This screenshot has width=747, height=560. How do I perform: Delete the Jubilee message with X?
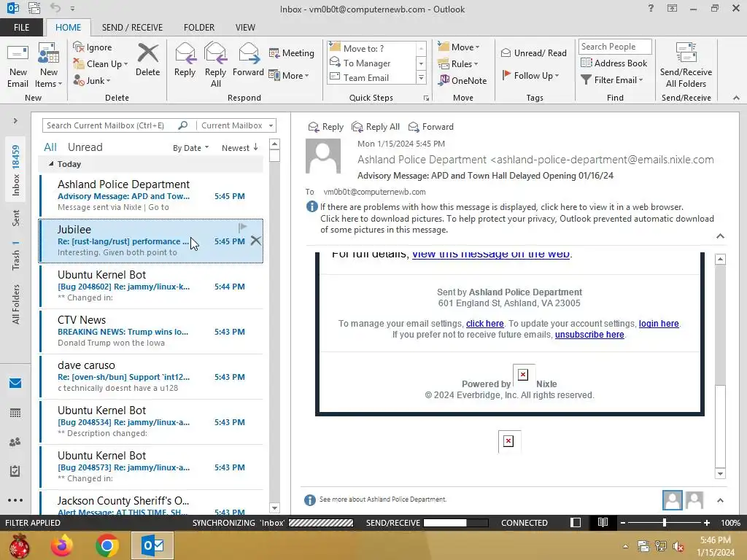coord(256,241)
